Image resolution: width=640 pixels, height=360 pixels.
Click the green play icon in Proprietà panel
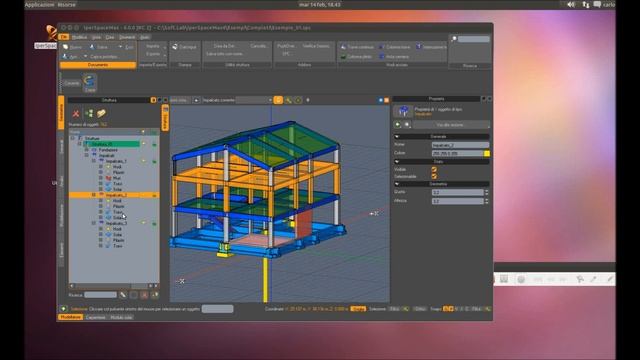point(398,124)
